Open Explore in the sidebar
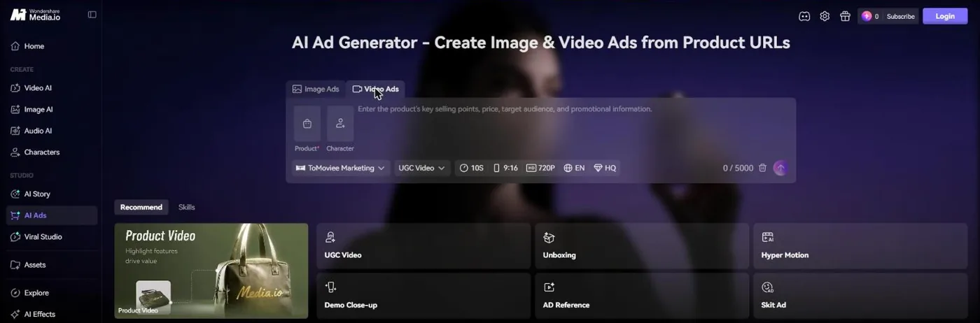This screenshot has width=980, height=323. (51, 293)
